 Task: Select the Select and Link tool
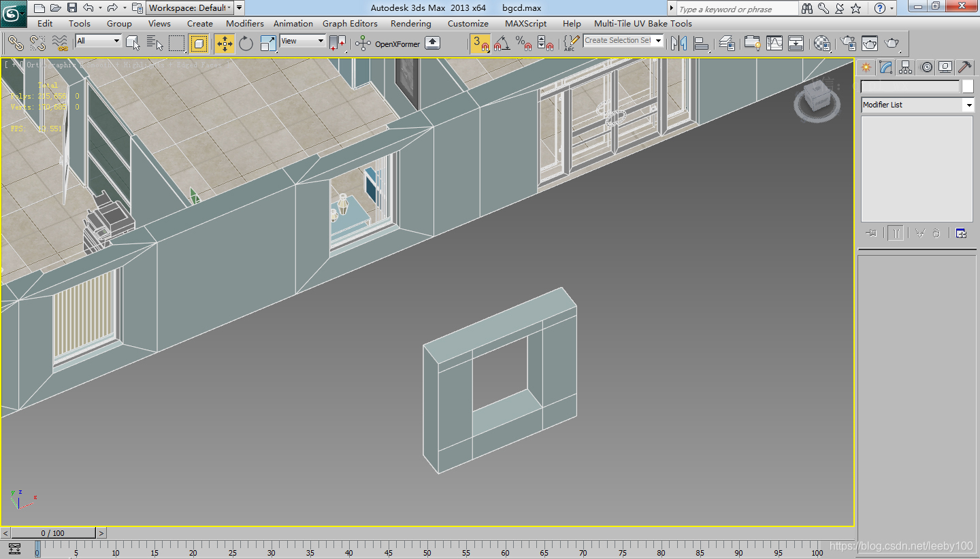(16, 44)
